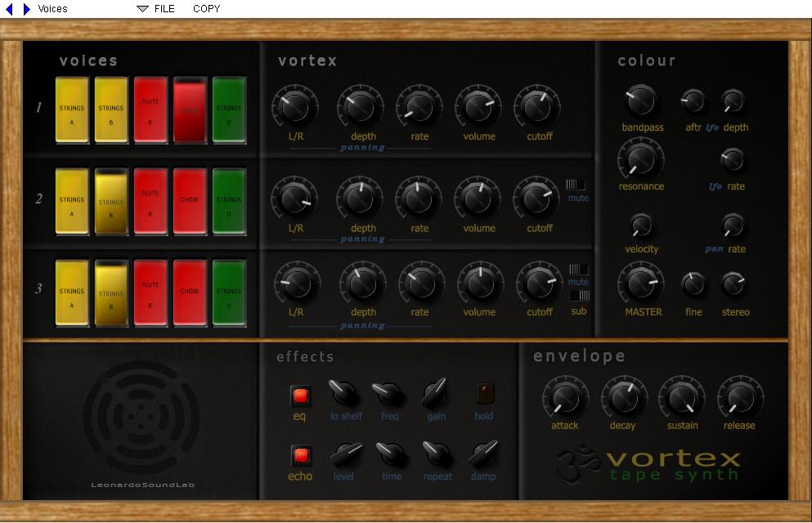Click the COPY menu item
Viewport: 812px width, 523px height.
[x=207, y=9]
